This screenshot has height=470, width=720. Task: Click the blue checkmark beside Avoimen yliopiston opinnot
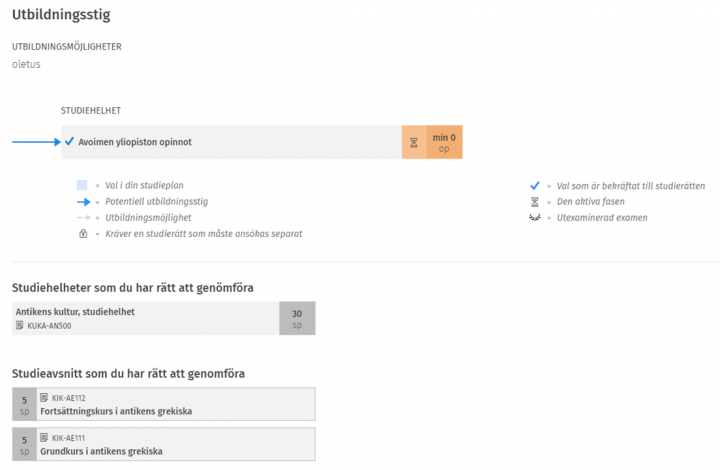click(69, 142)
